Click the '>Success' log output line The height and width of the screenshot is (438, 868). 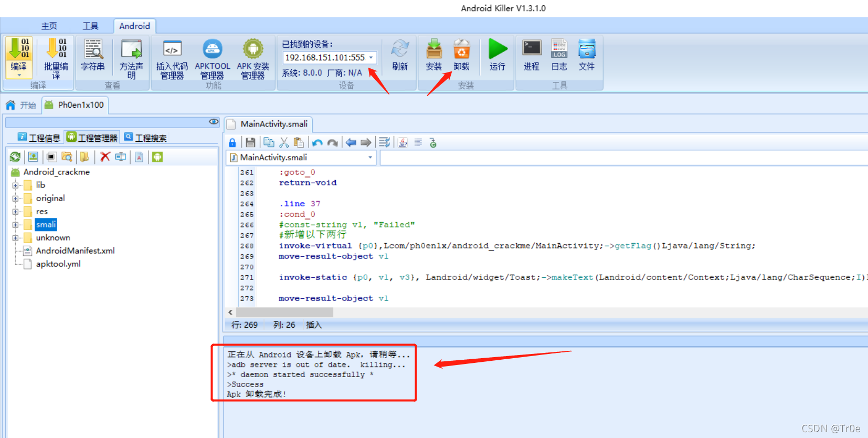tap(245, 384)
